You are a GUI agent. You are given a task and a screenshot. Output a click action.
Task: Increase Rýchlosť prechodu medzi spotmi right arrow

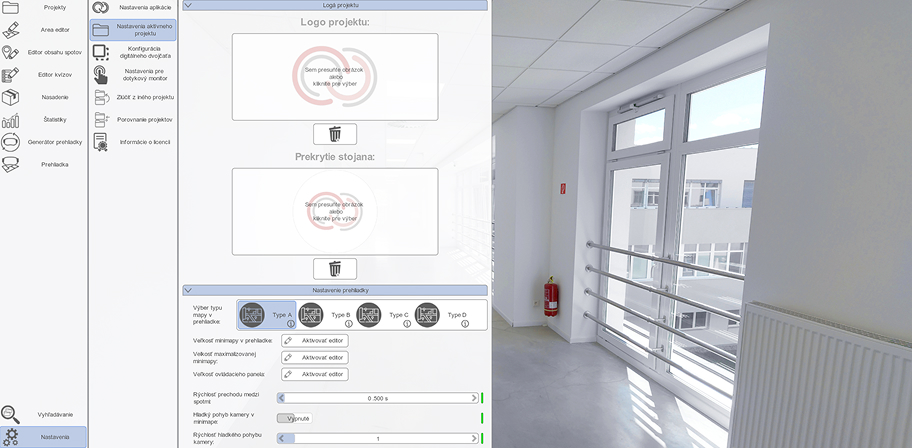click(x=474, y=399)
